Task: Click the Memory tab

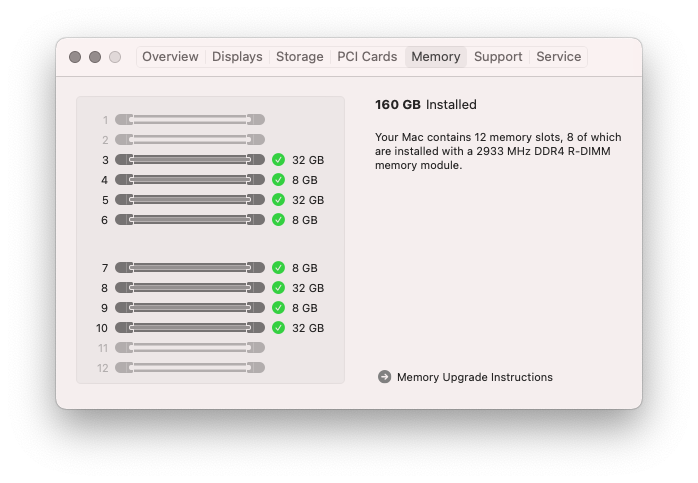Action: (x=435, y=57)
